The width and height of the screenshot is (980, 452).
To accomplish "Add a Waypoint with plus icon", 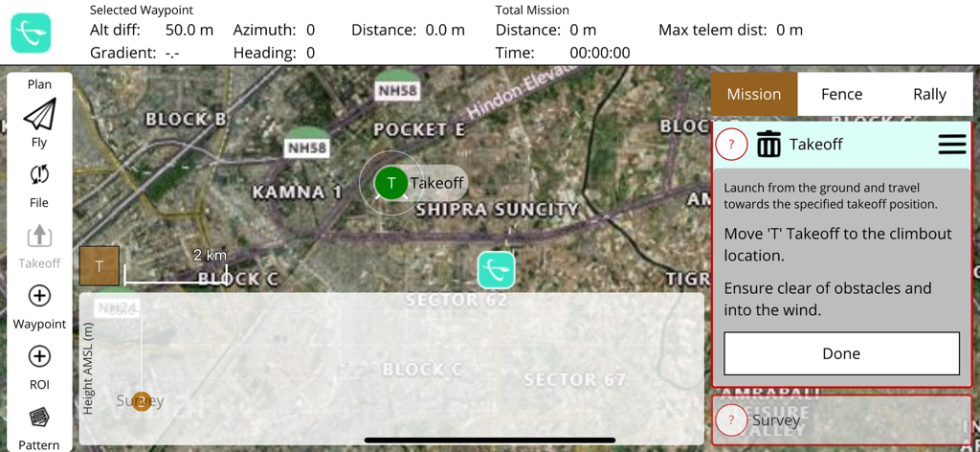I will (x=40, y=296).
